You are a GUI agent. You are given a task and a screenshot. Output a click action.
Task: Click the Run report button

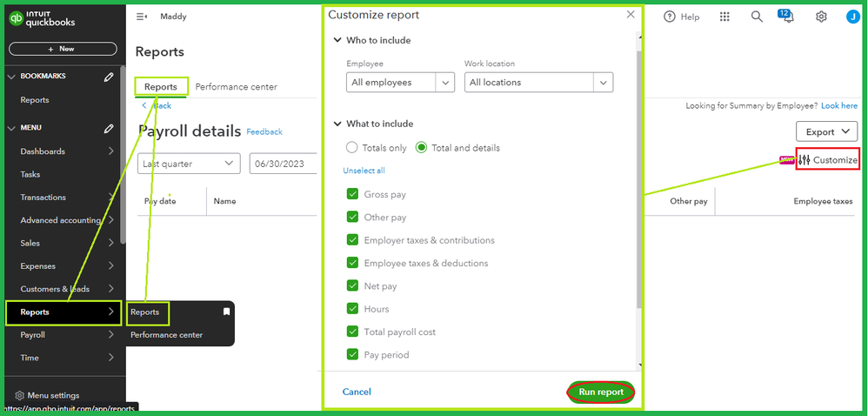coord(601,393)
